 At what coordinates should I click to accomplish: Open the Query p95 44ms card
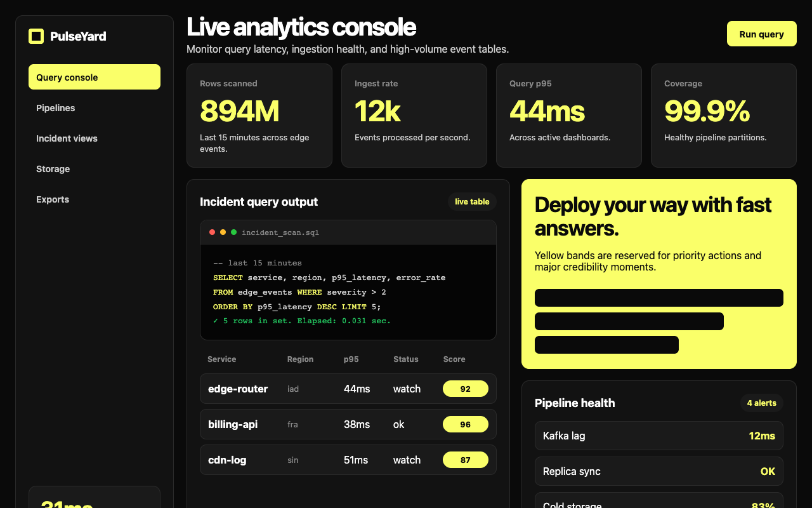569,116
